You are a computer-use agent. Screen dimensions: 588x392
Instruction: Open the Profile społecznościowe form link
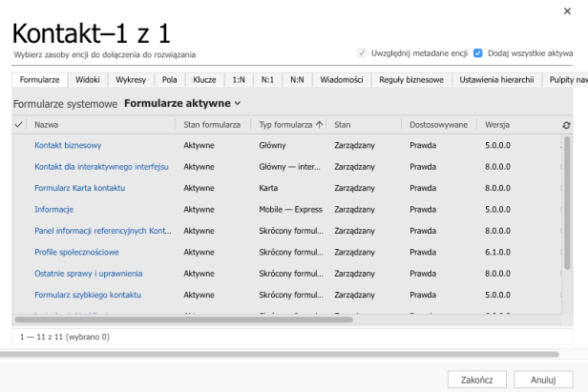[x=76, y=252]
